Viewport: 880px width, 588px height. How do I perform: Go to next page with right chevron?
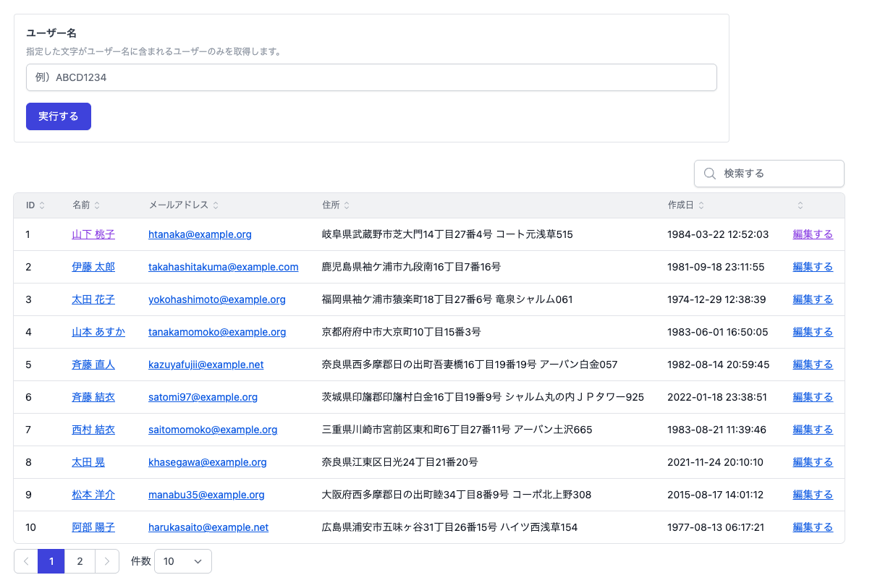(107, 561)
